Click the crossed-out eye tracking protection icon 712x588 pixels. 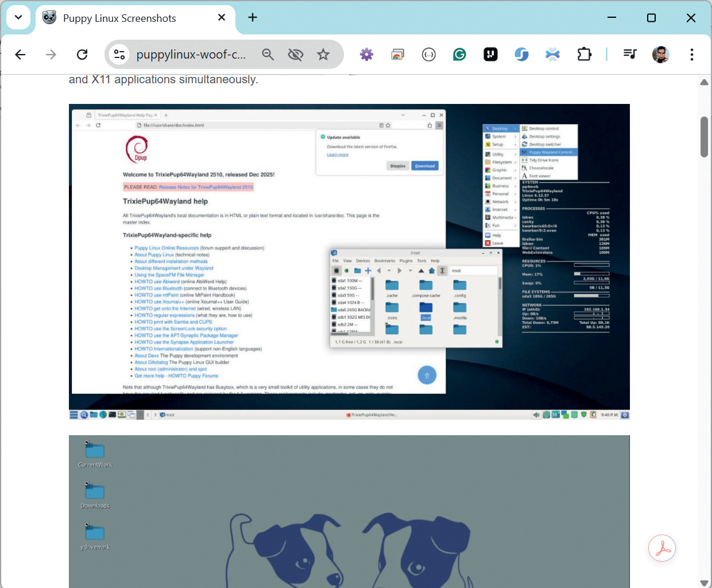pyautogui.click(x=296, y=55)
